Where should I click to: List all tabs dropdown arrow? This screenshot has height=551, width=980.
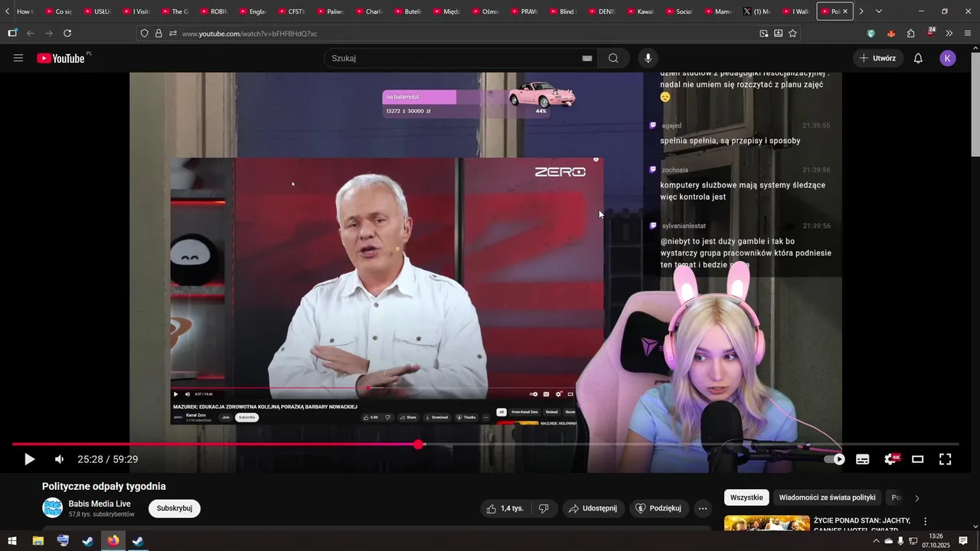click(878, 11)
